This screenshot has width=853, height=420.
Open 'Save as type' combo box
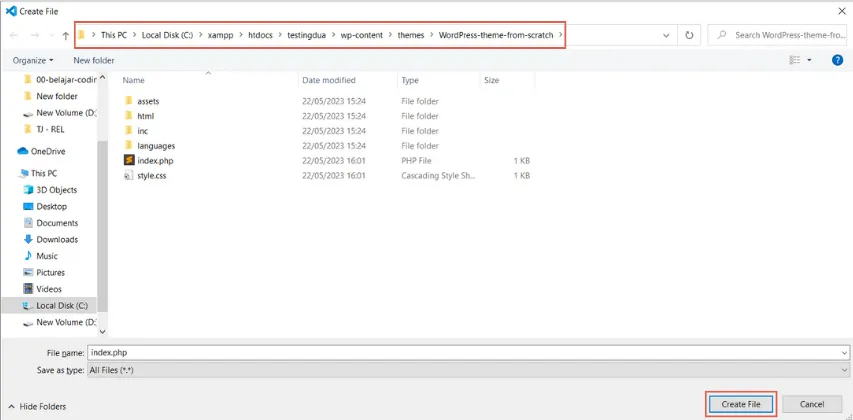(x=468, y=370)
